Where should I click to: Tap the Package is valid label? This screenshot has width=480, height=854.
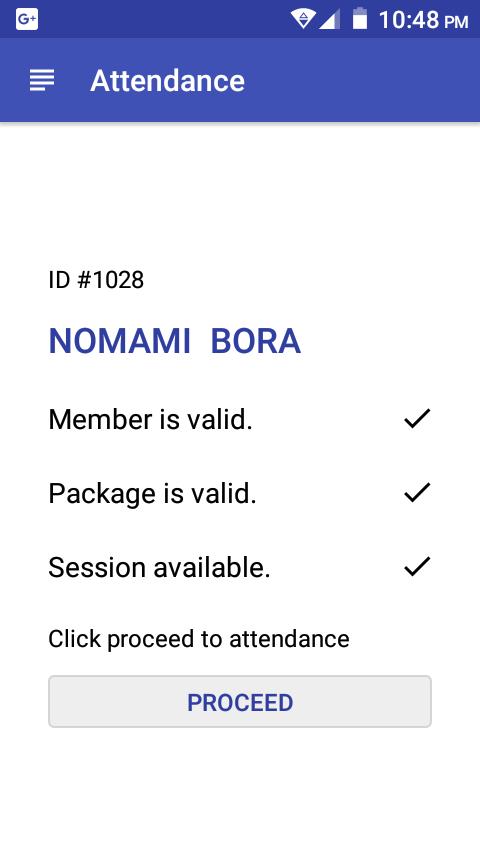(152, 494)
